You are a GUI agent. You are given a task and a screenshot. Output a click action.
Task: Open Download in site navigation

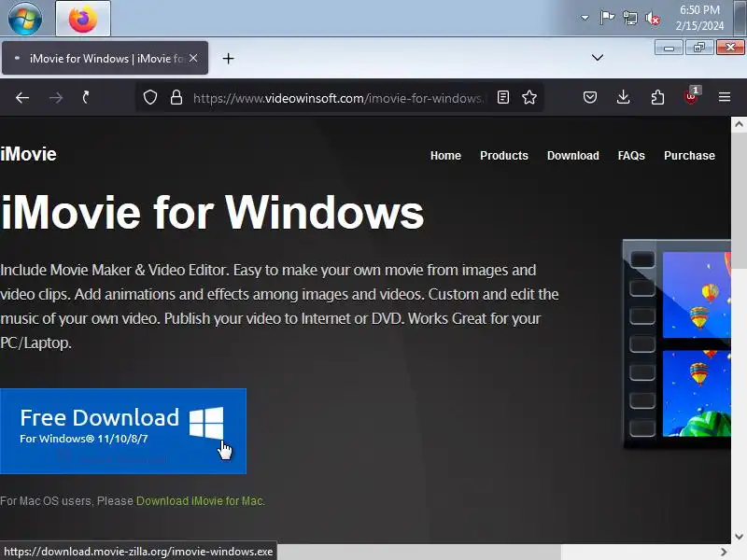tap(573, 156)
